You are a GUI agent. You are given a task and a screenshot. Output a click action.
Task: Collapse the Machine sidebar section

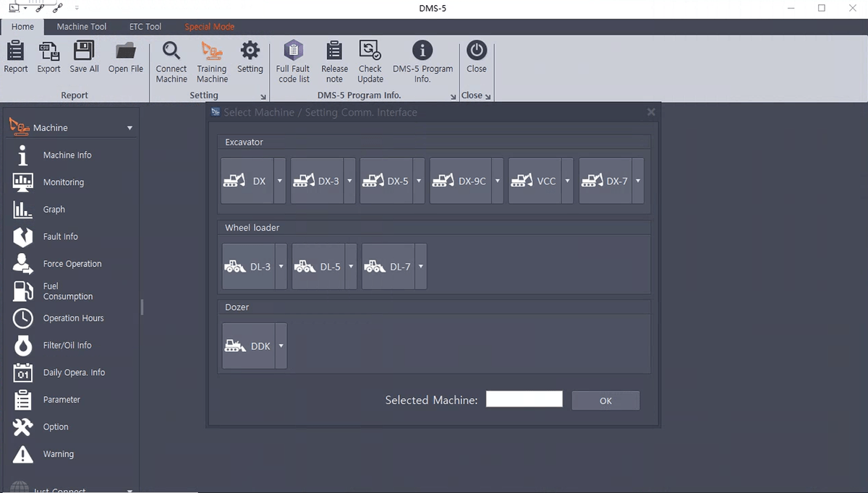point(130,128)
